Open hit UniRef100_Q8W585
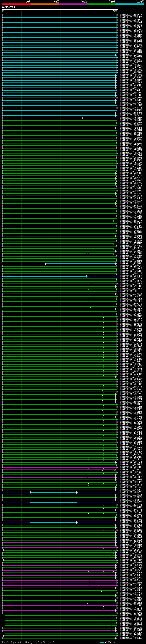Image resolution: width=146 pixels, height=644 pixels. click(131, 25)
